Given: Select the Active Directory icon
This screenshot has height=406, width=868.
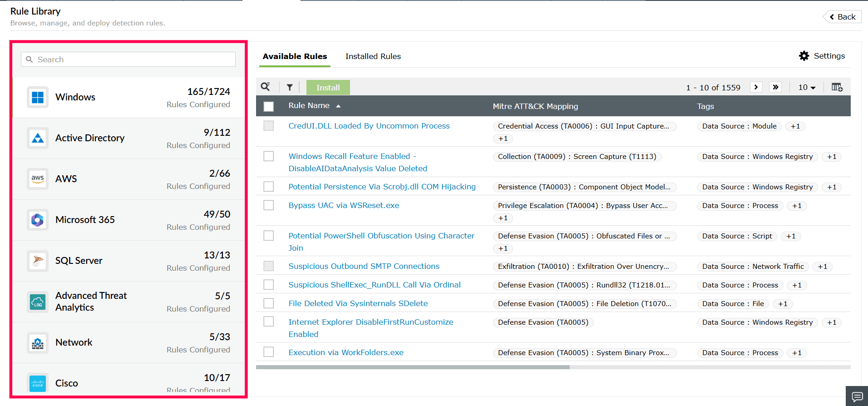Looking at the screenshot, I should tap(38, 138).
